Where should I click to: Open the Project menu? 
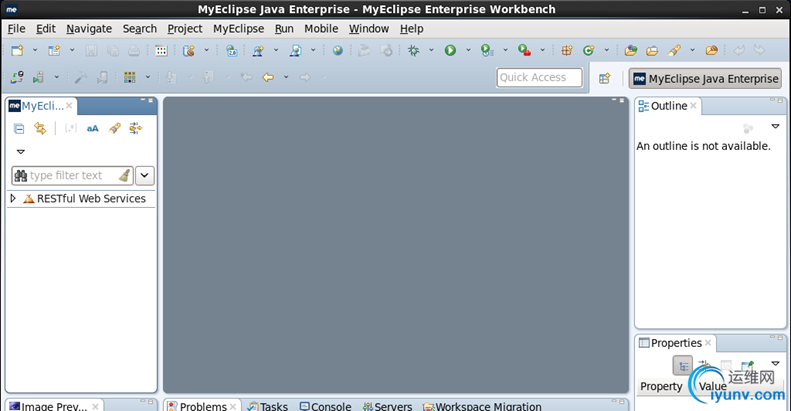coord(185,29)
